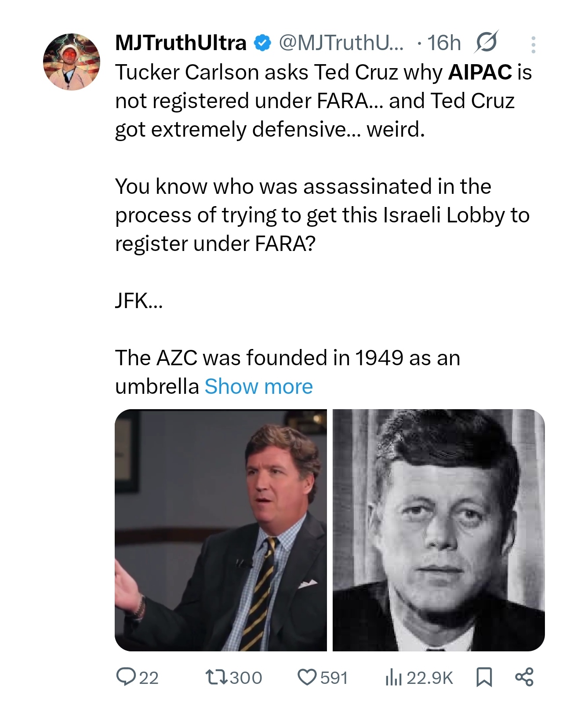
Task: Expand tweet with Show more
Action: (x=258, y=387)
